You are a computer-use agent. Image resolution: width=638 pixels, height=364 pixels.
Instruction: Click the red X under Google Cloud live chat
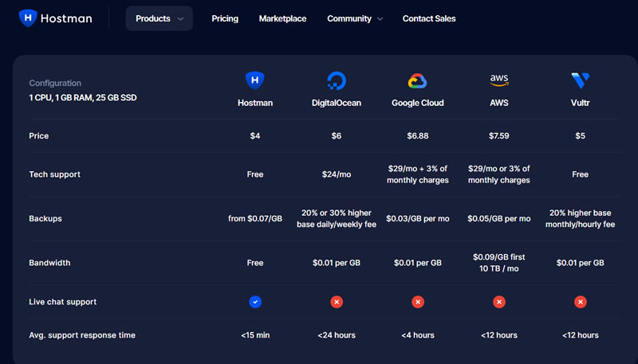point(418,302)
